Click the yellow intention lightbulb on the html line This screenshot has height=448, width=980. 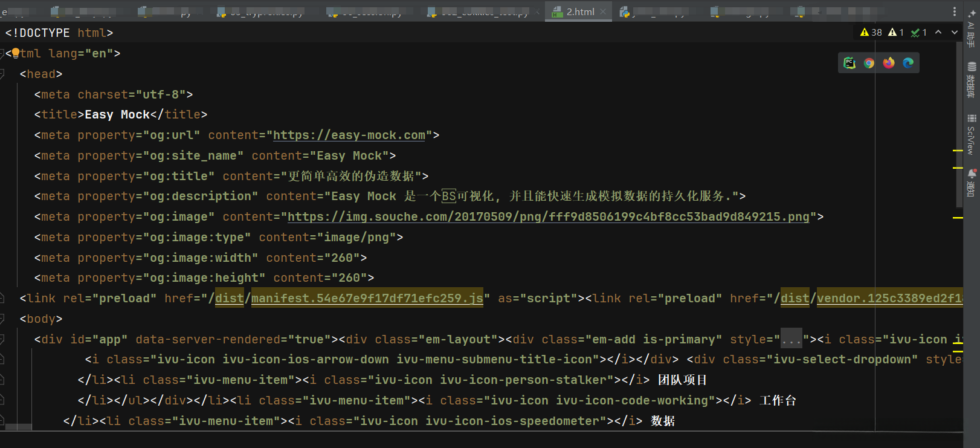(16, 53)
